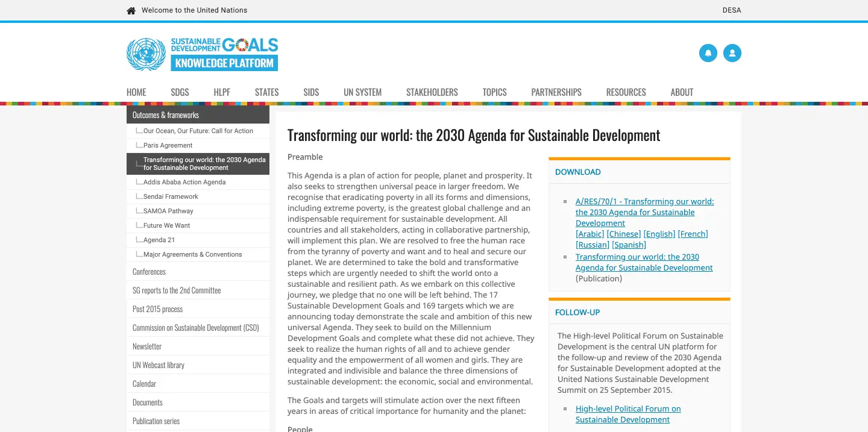Click the home icon beside Welcome to the United Nations
This screenshot has width=868, height=432.
pos(131,10)
